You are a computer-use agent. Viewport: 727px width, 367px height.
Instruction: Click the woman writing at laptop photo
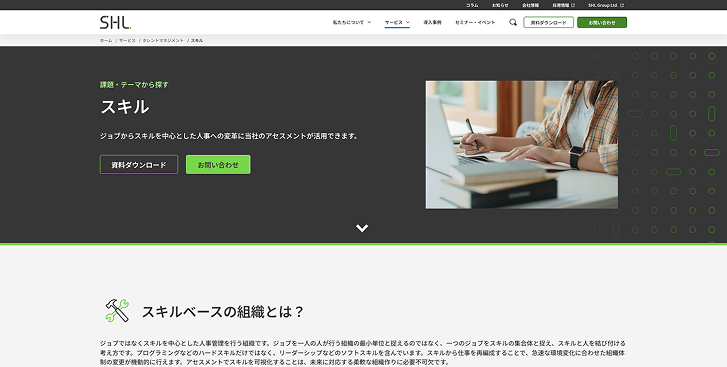(x=522, y=145)
